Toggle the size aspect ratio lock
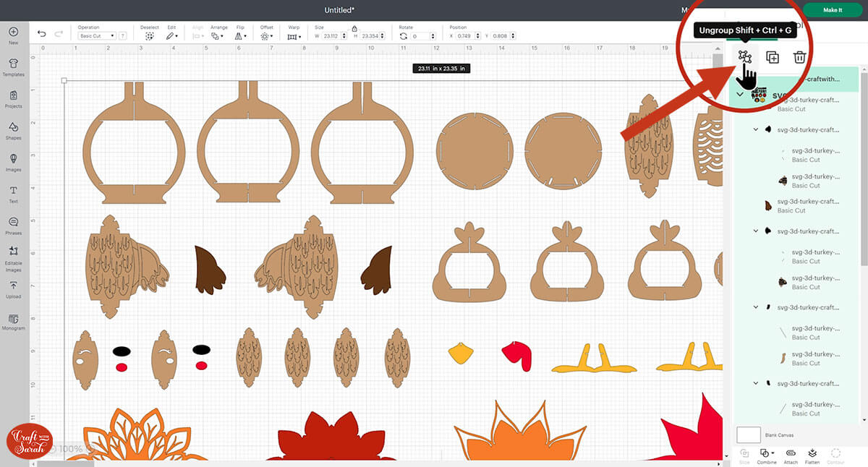 click(354, 28)
